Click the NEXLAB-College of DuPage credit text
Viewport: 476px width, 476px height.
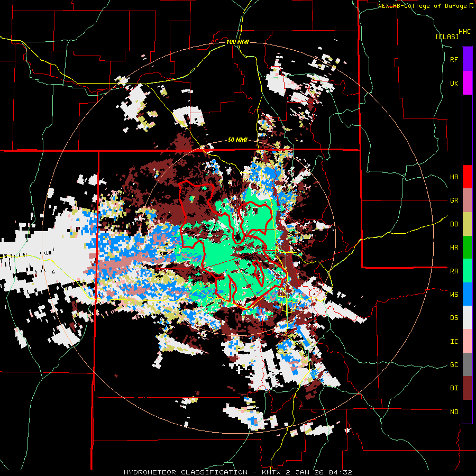pos(423,6)
